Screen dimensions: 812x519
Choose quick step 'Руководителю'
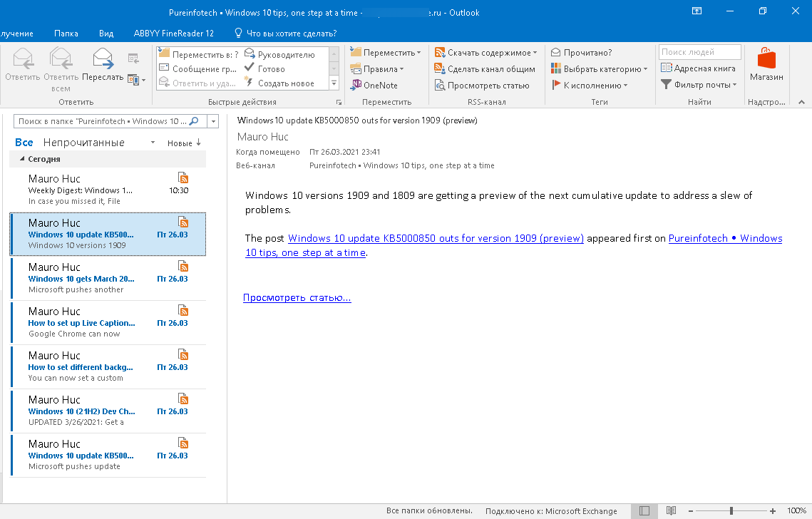pos(279,54)
